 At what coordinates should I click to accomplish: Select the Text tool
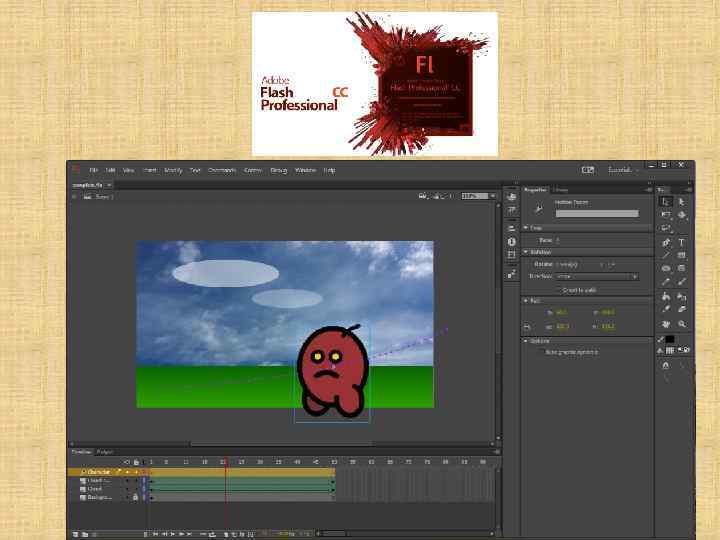tap(682, 242)
